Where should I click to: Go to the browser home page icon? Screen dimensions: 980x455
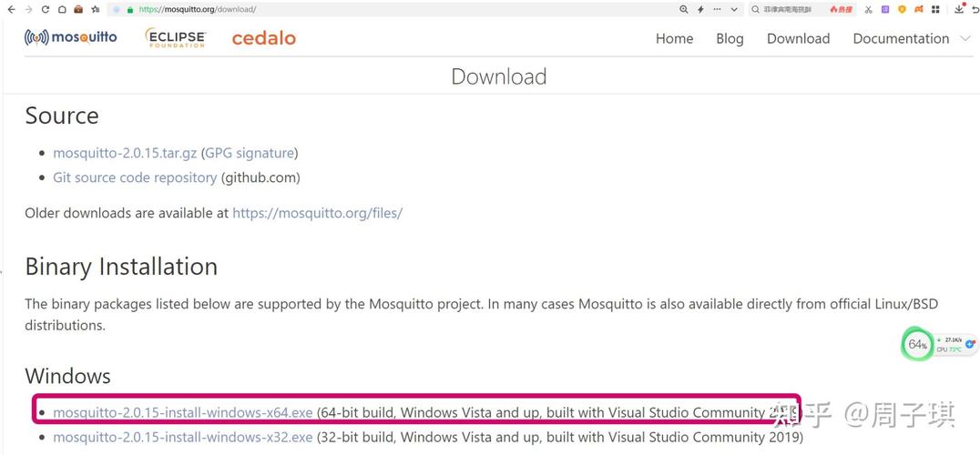pos(62,9)
